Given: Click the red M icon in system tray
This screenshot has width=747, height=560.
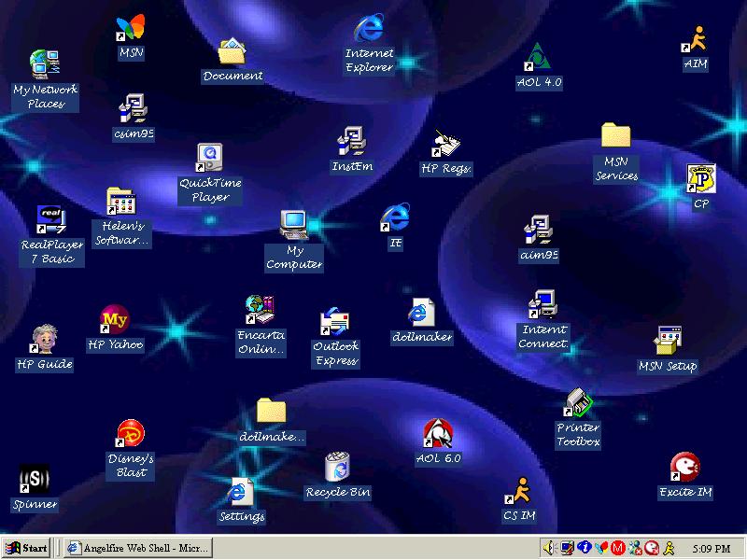Looking at the screenshot, I should (617, 548).
